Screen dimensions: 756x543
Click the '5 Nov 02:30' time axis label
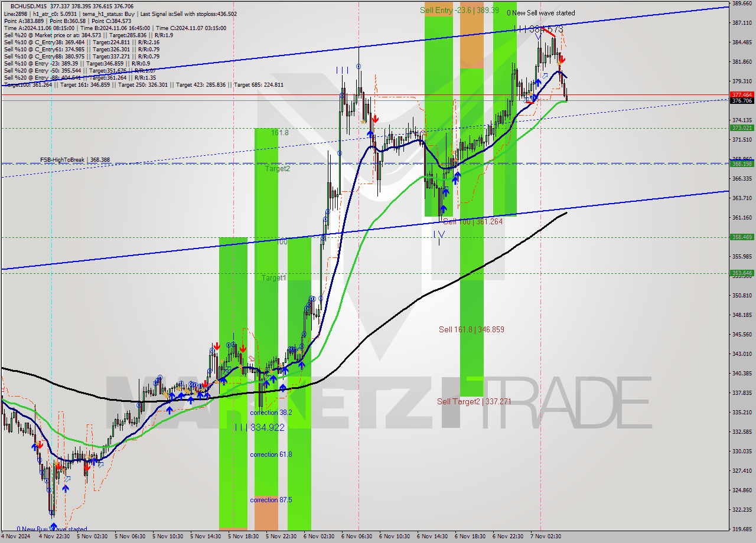(92, 537)
